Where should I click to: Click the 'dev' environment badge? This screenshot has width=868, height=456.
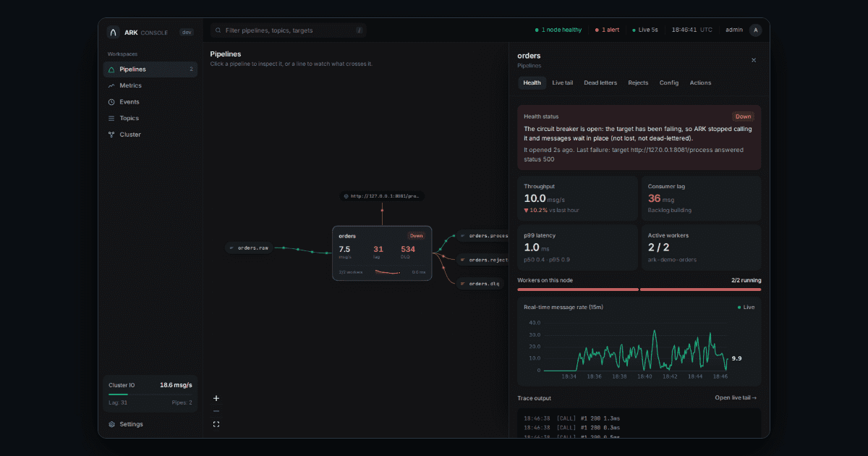click(187, 32)
